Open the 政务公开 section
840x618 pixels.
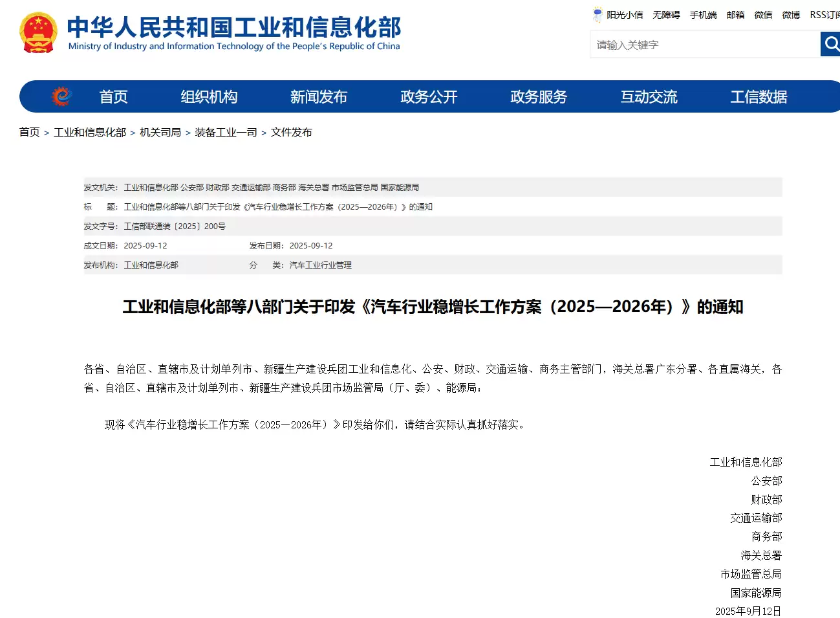click(x=429, y=96)
